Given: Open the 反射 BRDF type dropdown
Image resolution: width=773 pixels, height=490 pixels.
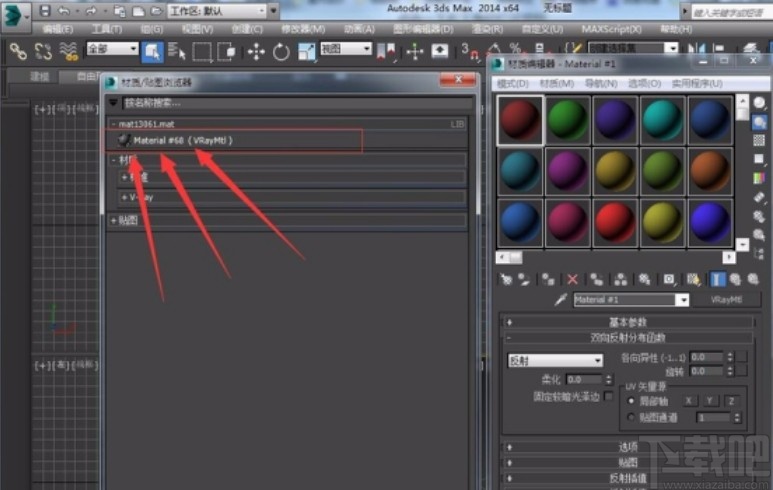Looking at the screenshot, I should click(555, 361).
